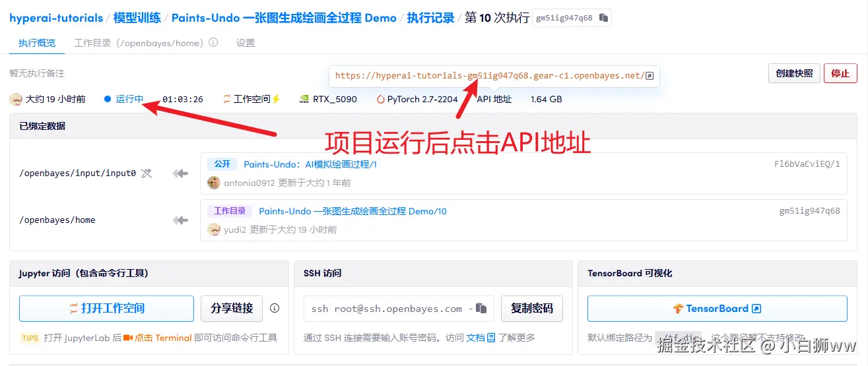Click the 01:03:26 runtime value
868x366 pixels.
coord(183,100)
